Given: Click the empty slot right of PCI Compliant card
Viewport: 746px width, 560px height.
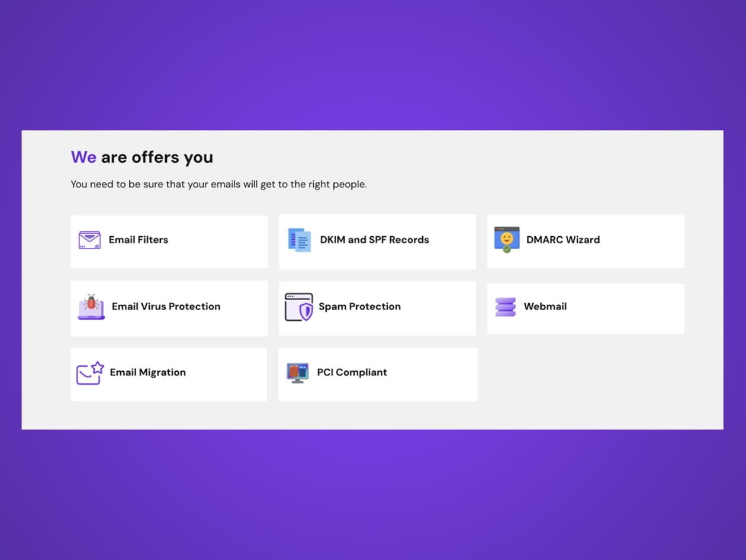Looking at the screenshot, I should click(x=585, y=374).
